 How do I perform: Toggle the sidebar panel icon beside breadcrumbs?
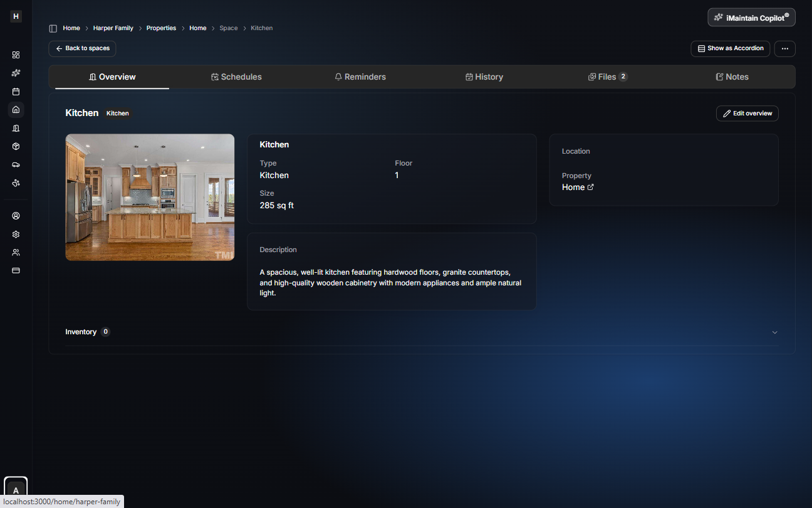(x=53, y=28)
